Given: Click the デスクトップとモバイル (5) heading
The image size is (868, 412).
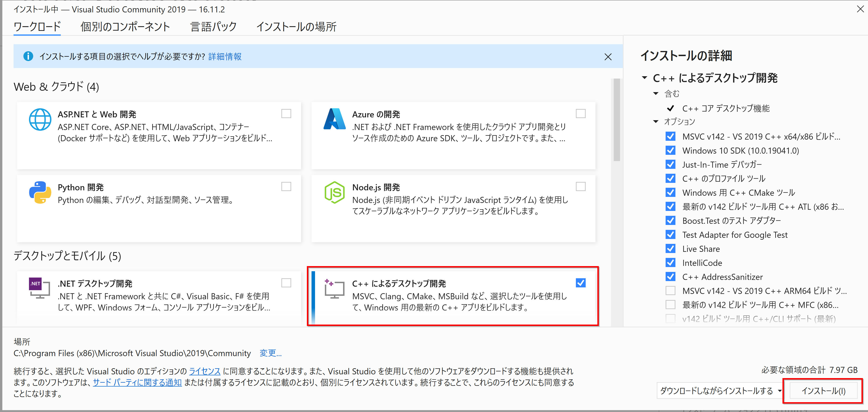Looking at the screenshot, I should [x=67, y=256].
